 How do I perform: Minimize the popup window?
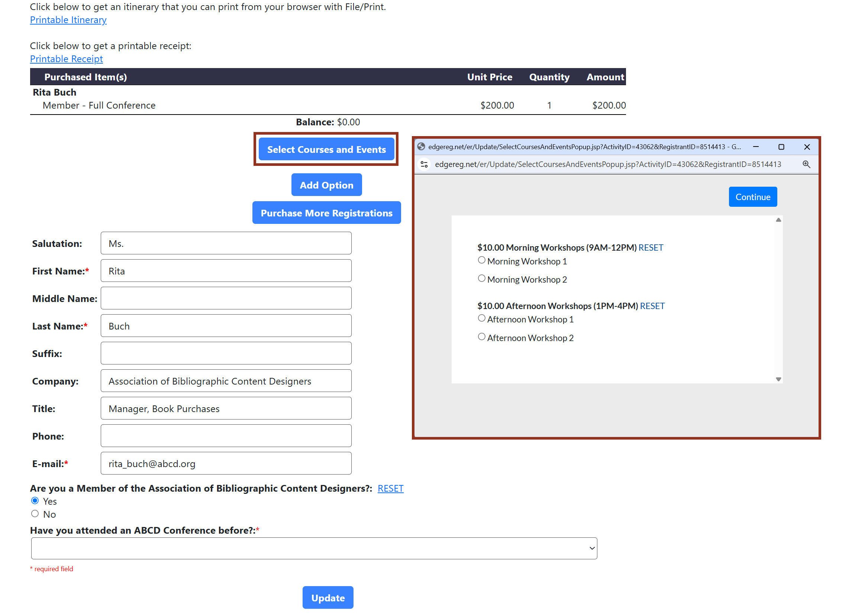(756, 147)
